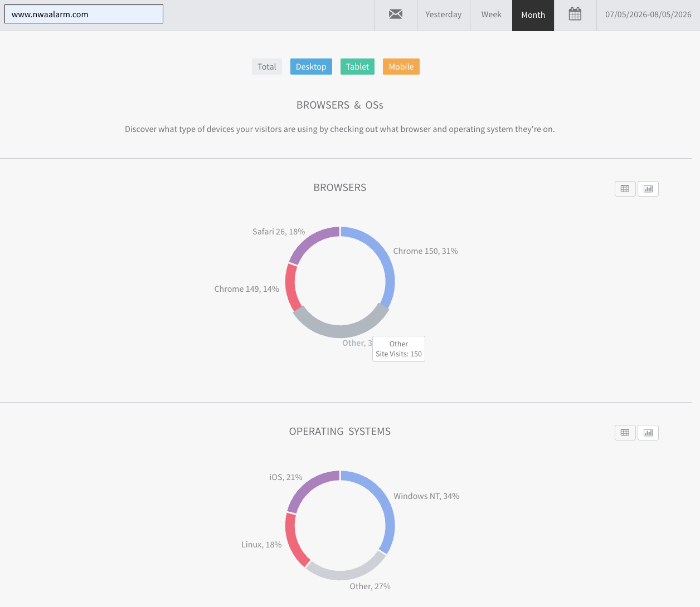The width and height of the screenshot is (700, 607).
Task: Select the Month time range
Action: click(533, 15)
